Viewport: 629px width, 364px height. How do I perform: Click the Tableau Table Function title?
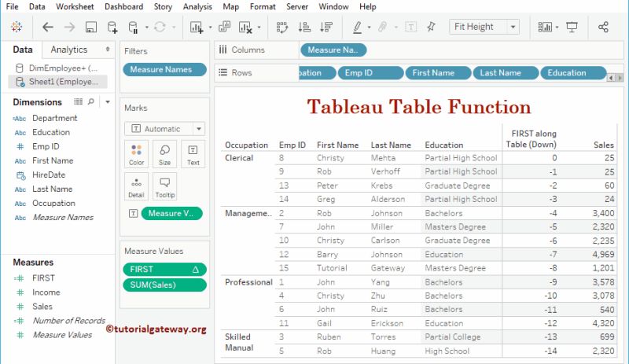pos(419,107)
